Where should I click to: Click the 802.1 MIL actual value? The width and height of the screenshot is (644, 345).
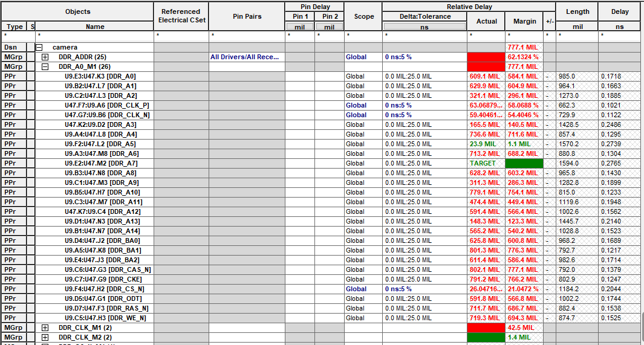[x=484, y=269]
